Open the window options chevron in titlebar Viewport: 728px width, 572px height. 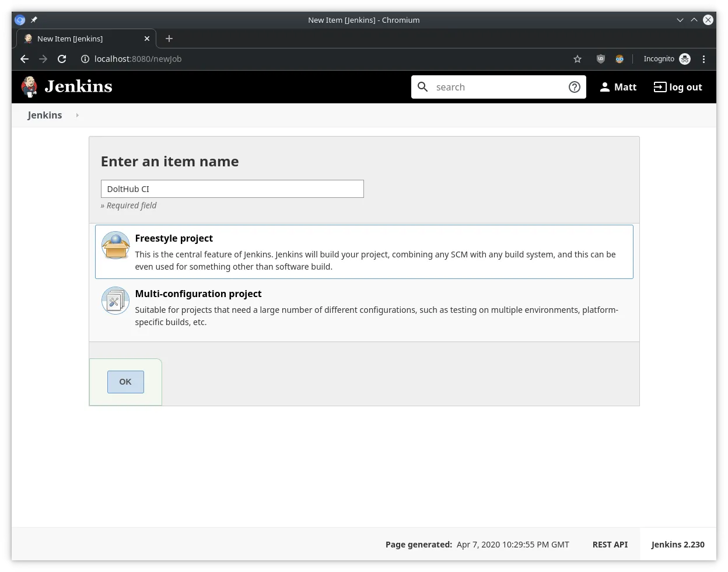[680, 20]
